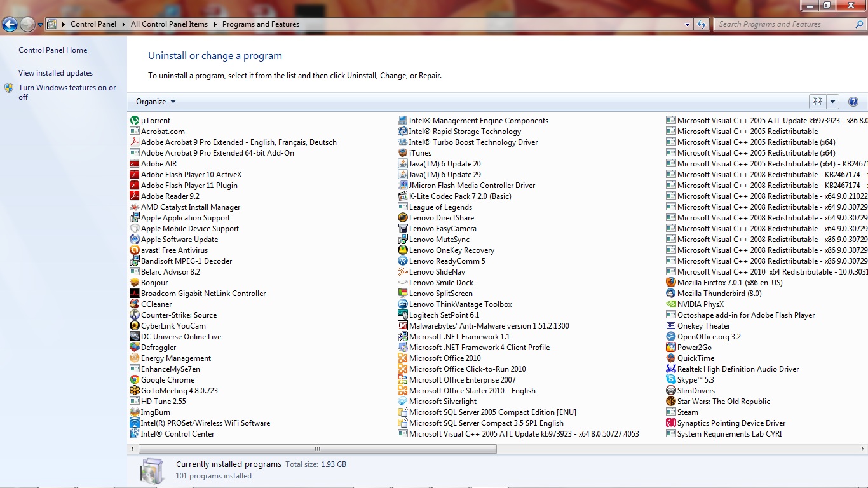The image size is (868, 488).
Task: Select the Synaptics Pointing Device Driver icon
Action: coord(671,423)
